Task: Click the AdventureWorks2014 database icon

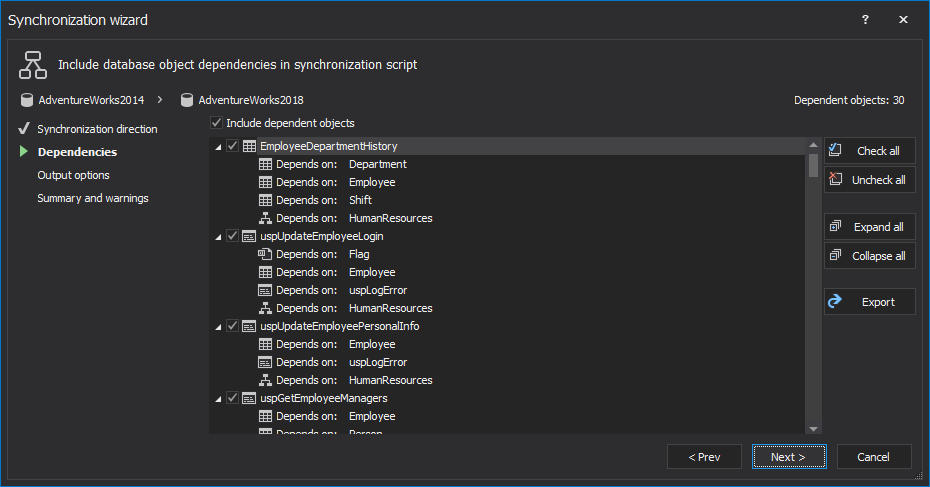Action: tap(27, 100)
